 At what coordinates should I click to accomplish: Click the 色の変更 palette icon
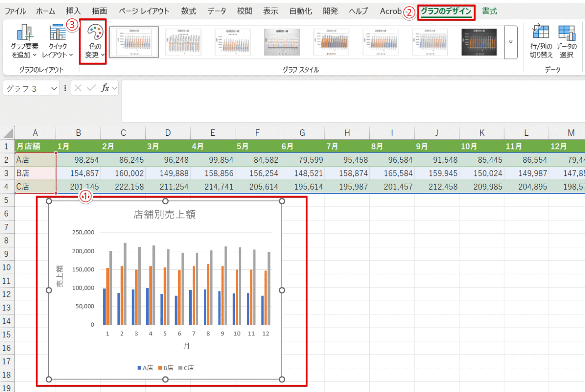(x=95, y=33)
